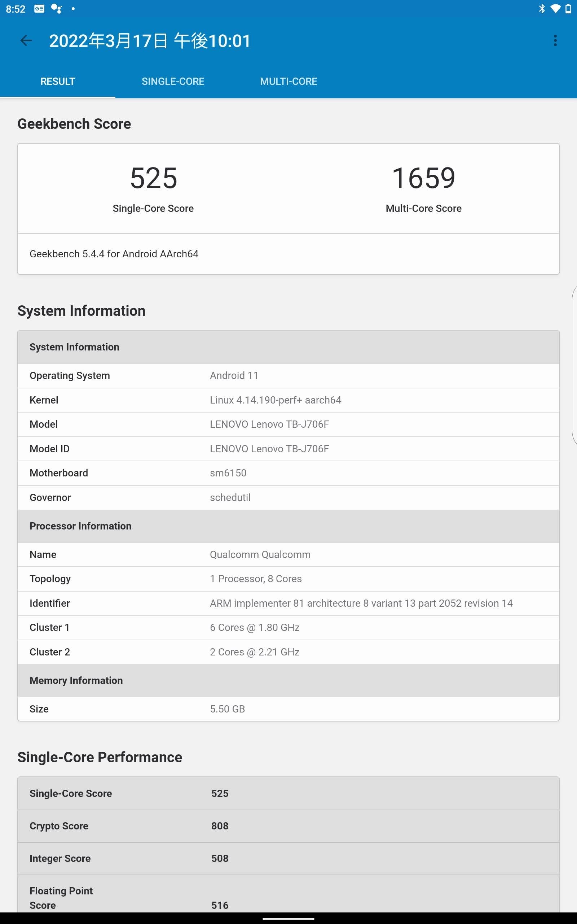The image size is (577, 924).
Task: Tap the keyboard notification icon
Action: pyautogui.click(x=39, y=8)
